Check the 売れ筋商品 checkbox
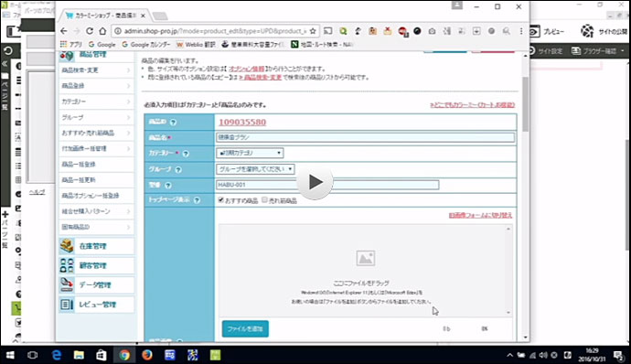The image size is (631, 364). (265, 199)
